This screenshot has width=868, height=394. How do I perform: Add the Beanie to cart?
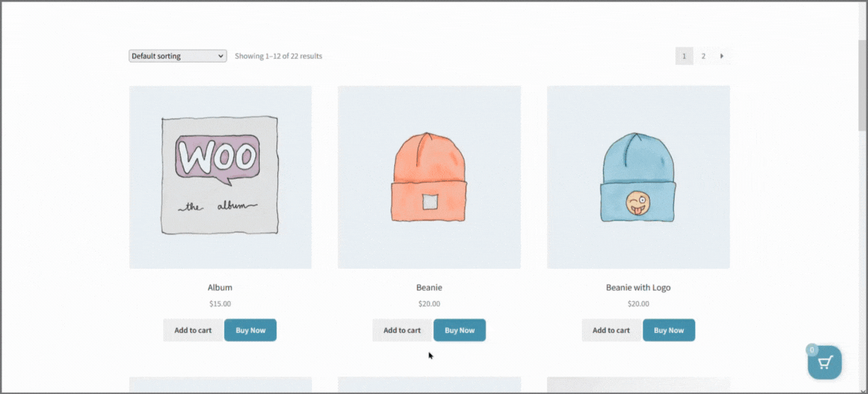point(403,331)
